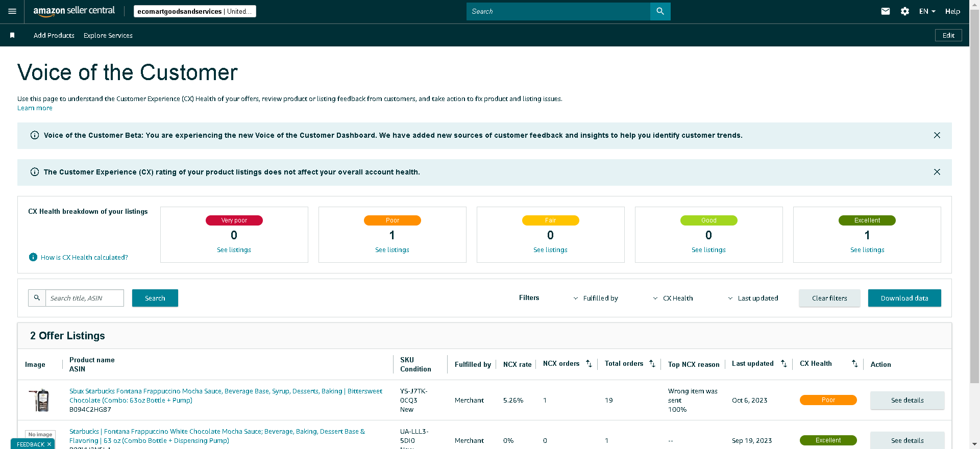The width and height of the screenshot is (980, 449).
Task: Click the 5.26% NCX rate cell
Action: point(513,401)
